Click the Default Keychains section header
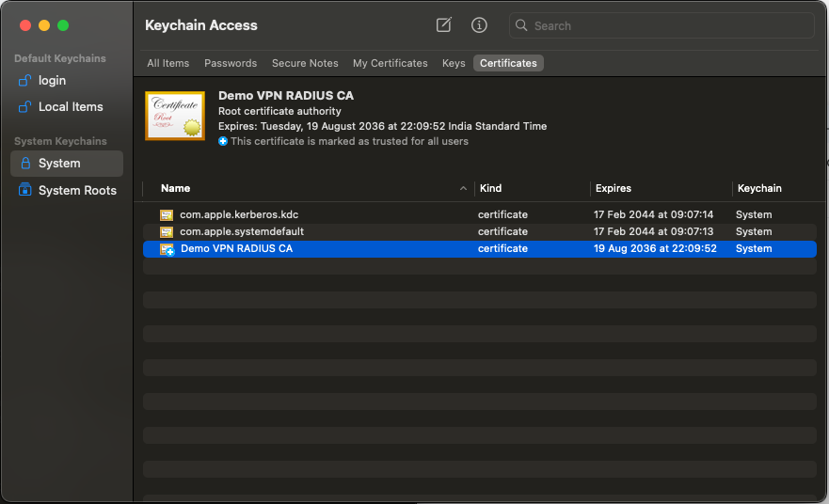This screenshot has width=829, height=504. (x=59, y=58)
